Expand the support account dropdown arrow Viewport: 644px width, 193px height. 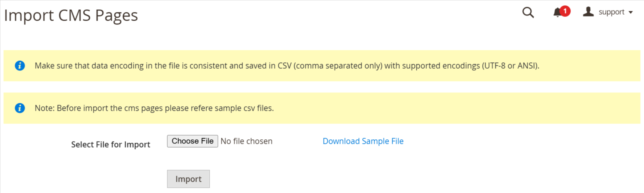tap(630, 12)
